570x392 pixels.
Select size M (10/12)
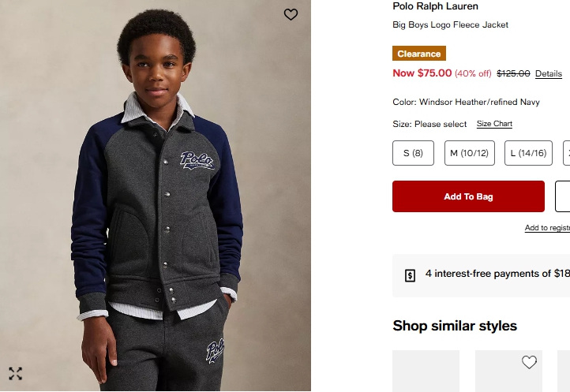[x=469, y=153]
